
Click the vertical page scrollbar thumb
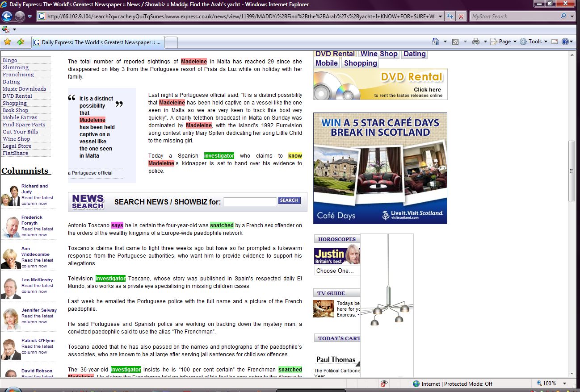pyautogui.click(x=572, y=171)
